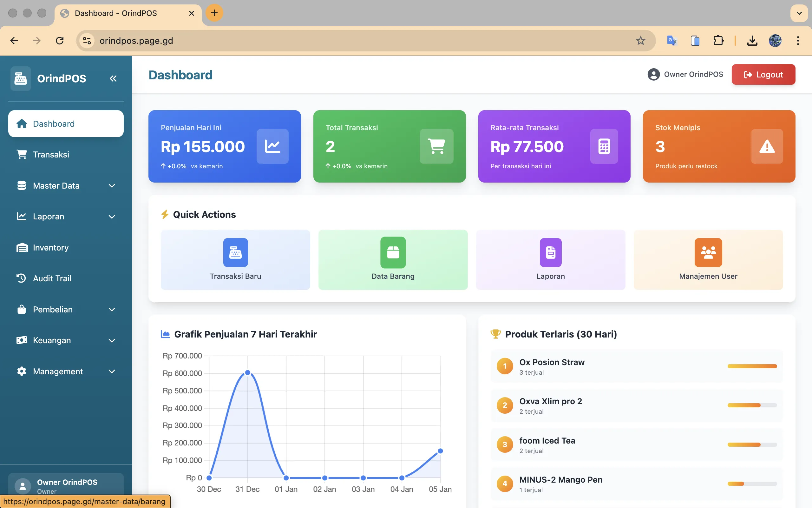
Task: Open the browser profile avatar
Action: point(775,41)
